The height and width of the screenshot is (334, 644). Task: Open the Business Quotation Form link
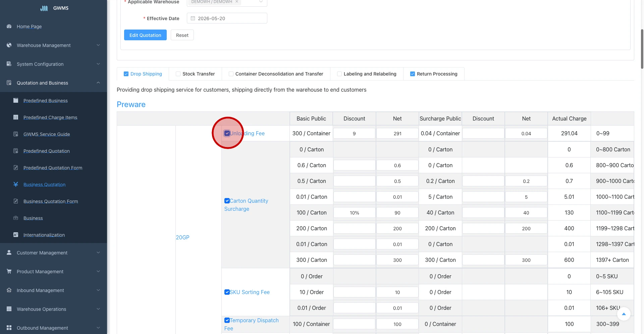point(51,201)
